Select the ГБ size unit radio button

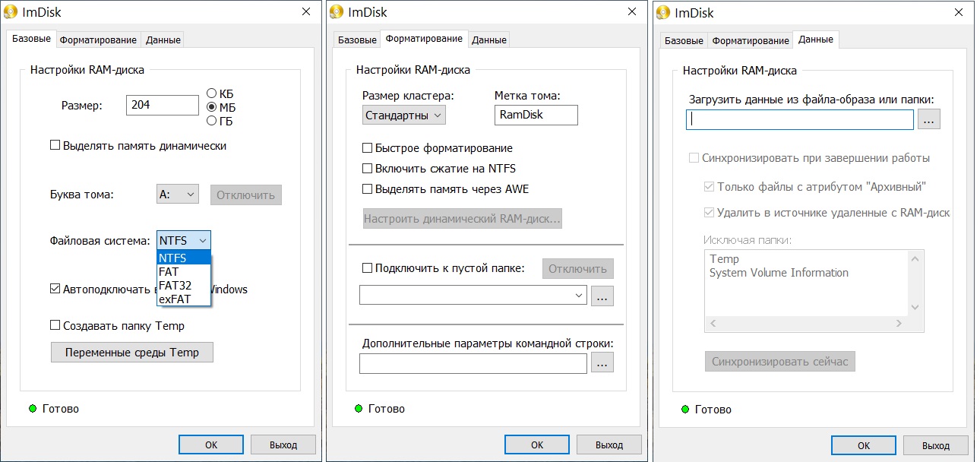pyautogui.click(x=212, y=120)
